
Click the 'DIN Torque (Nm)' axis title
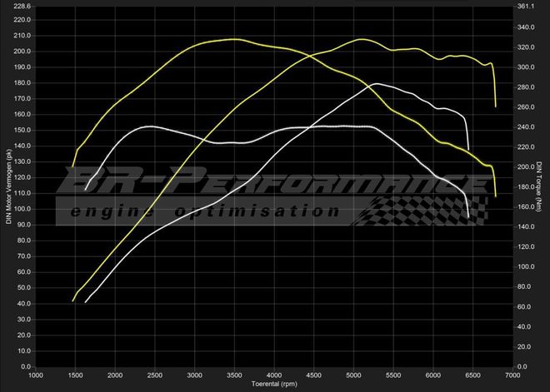pyautogui.click(x=540, y=186)
